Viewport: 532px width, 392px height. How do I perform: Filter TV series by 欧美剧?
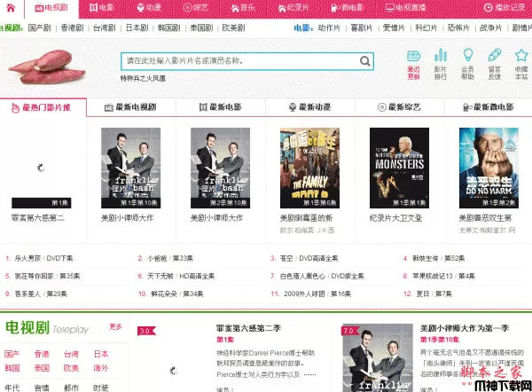233,27
